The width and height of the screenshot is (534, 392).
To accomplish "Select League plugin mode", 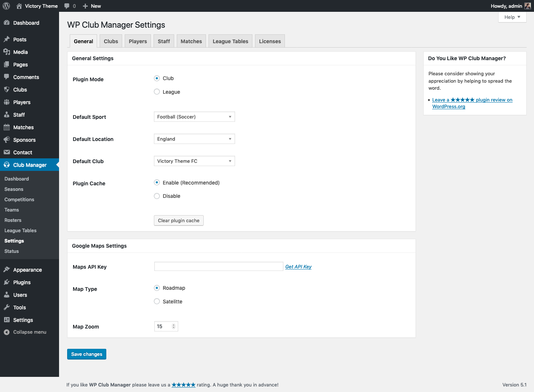I will [x=157, y=92].
